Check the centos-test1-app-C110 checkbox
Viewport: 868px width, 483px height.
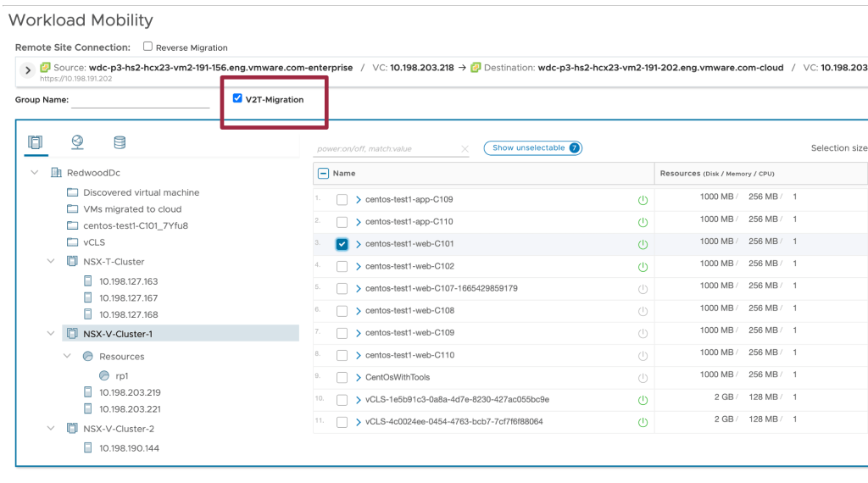click(342, 222)
